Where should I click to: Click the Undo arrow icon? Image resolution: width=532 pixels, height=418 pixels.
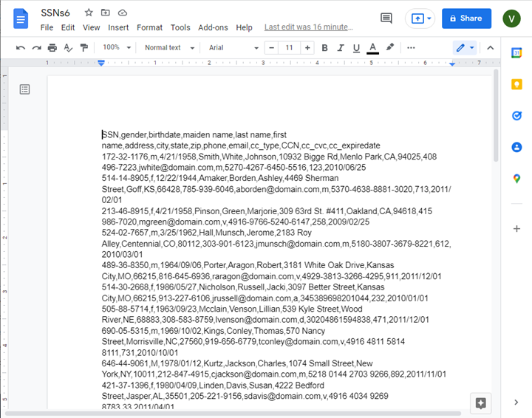tap(21, 48)
